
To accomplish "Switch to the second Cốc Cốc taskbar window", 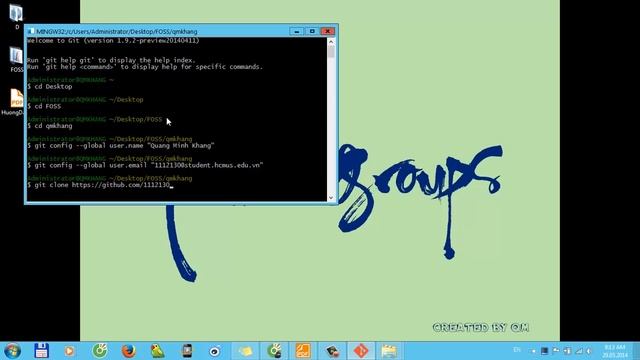I will click(274, 351).
